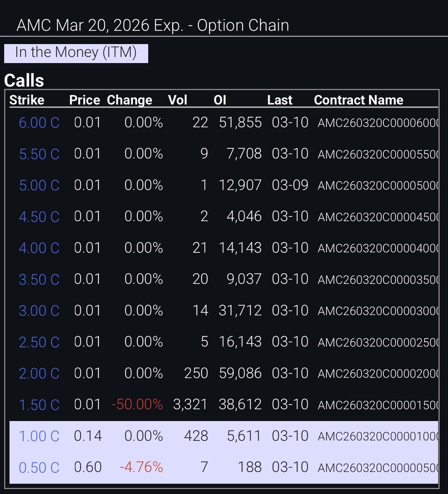Open the 6.00 C strike link

[39, 123]
